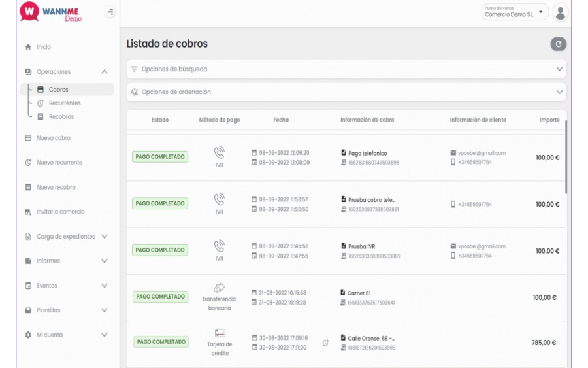Collapse the sidebar with the menu toggle icon

coord(110,12)
